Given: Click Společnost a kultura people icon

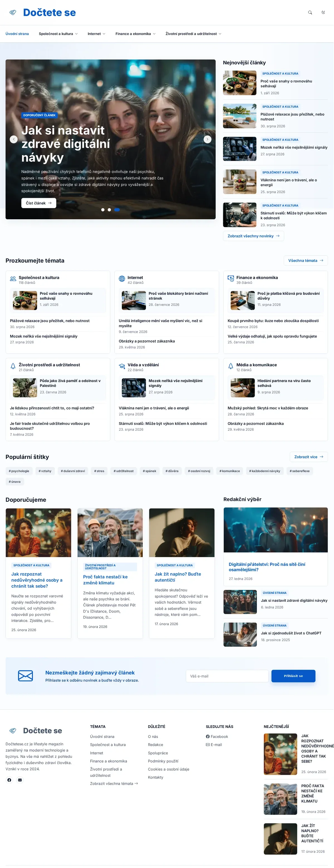Looking at the screenshot, I should tap(13, 279).
